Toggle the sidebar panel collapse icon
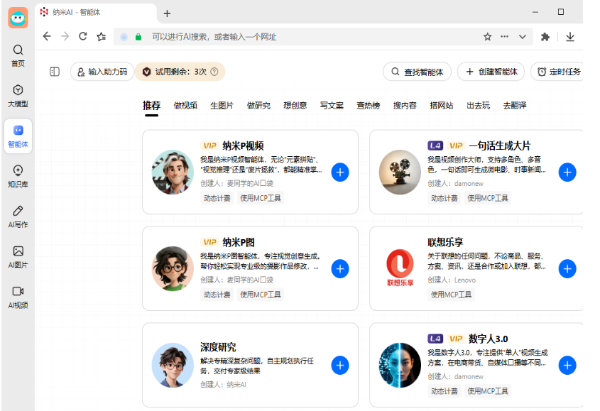 click(55, 72)
